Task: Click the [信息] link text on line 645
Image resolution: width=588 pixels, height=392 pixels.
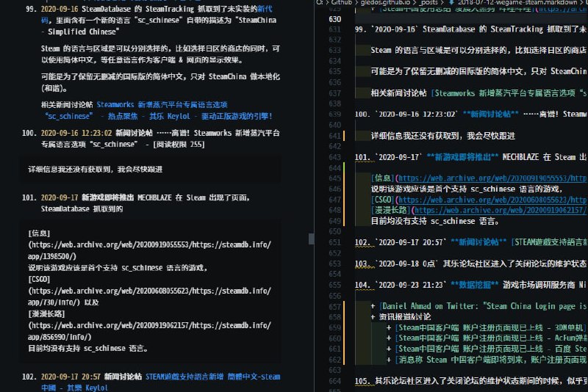Action: tap(383, 178)
